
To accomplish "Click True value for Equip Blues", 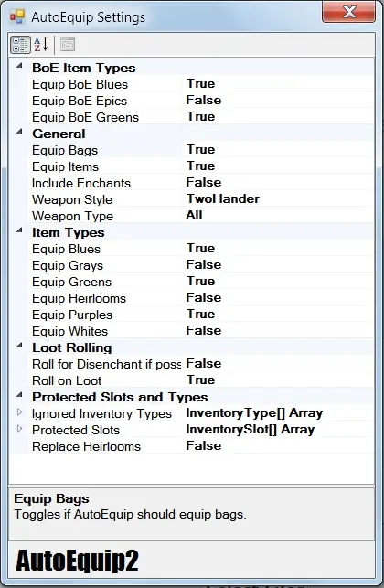I will [200, 248].
